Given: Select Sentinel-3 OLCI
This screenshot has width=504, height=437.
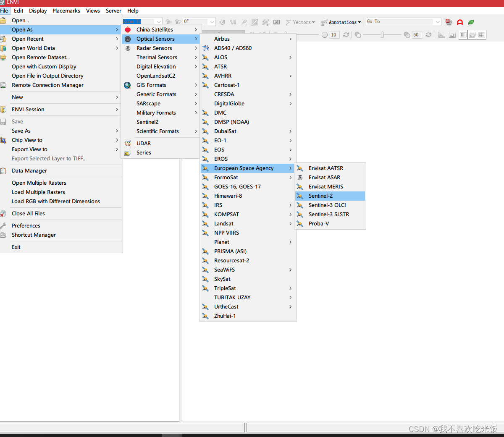Looking at the screenshot, I should click(330, 205).
